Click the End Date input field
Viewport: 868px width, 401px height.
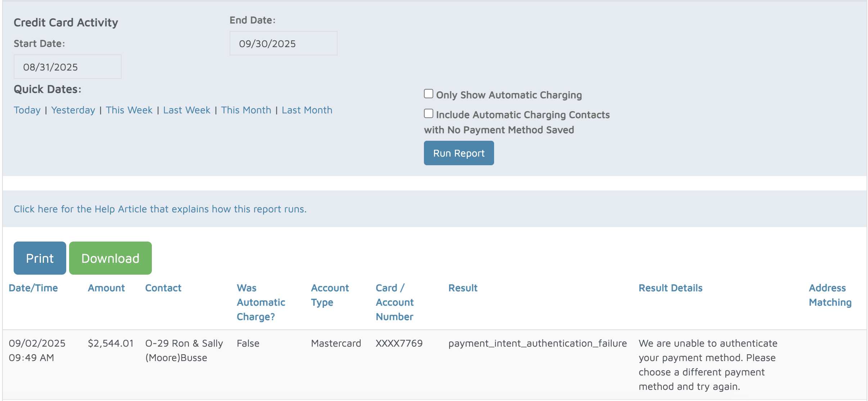(x=283, y=44)
